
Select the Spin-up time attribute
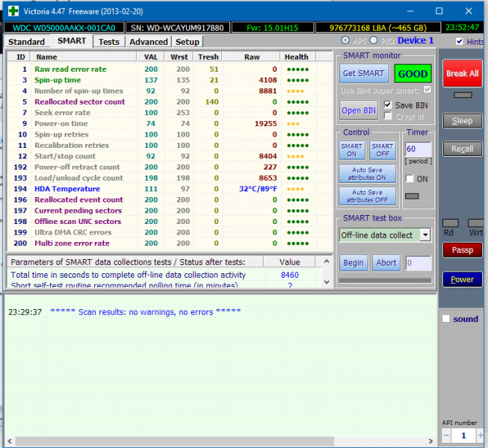point(170,80)
